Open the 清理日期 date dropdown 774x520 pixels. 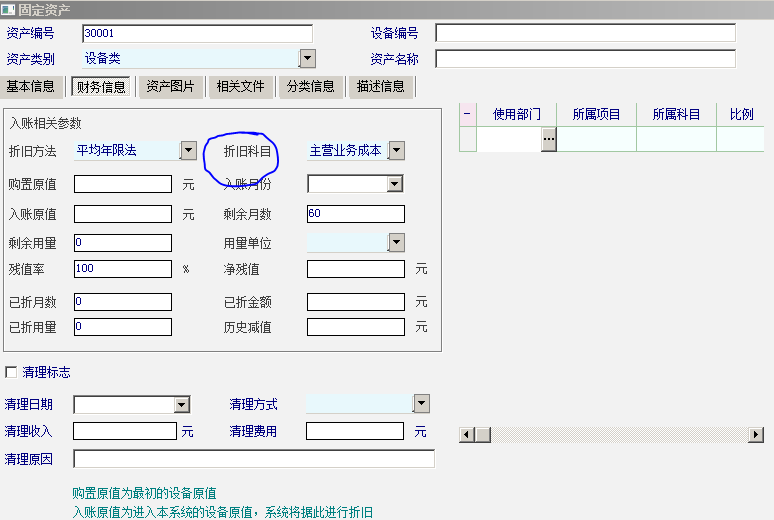coord(182,405)
